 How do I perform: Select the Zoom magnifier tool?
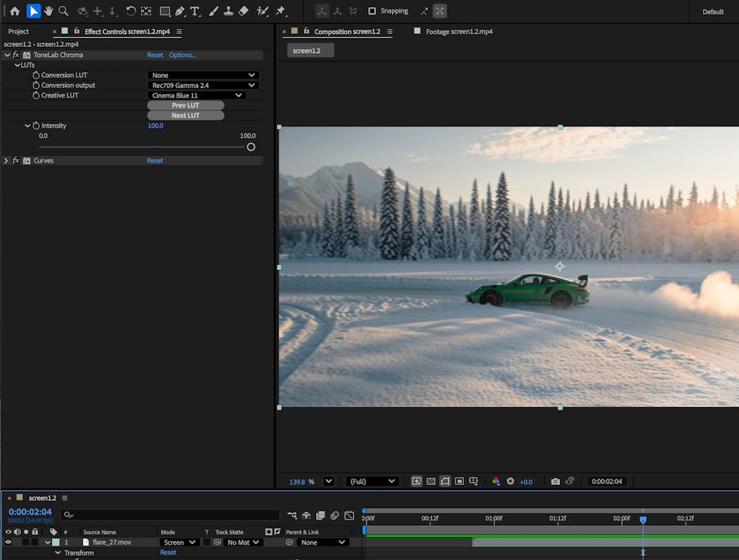click(x=64, y=11)
